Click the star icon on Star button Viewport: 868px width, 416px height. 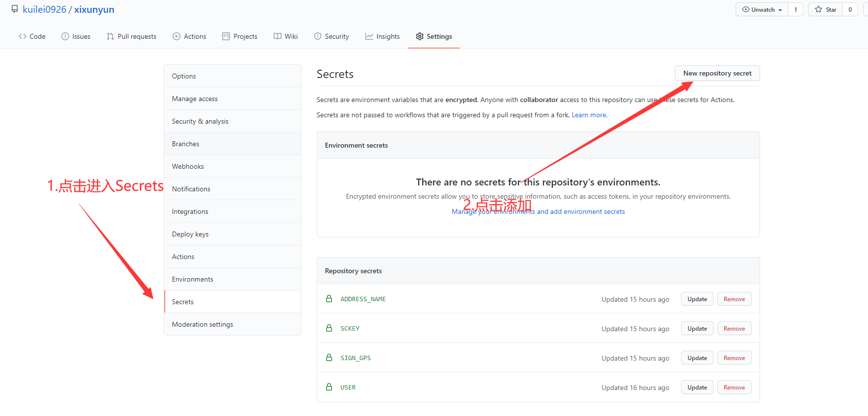(x=818, y=9)
